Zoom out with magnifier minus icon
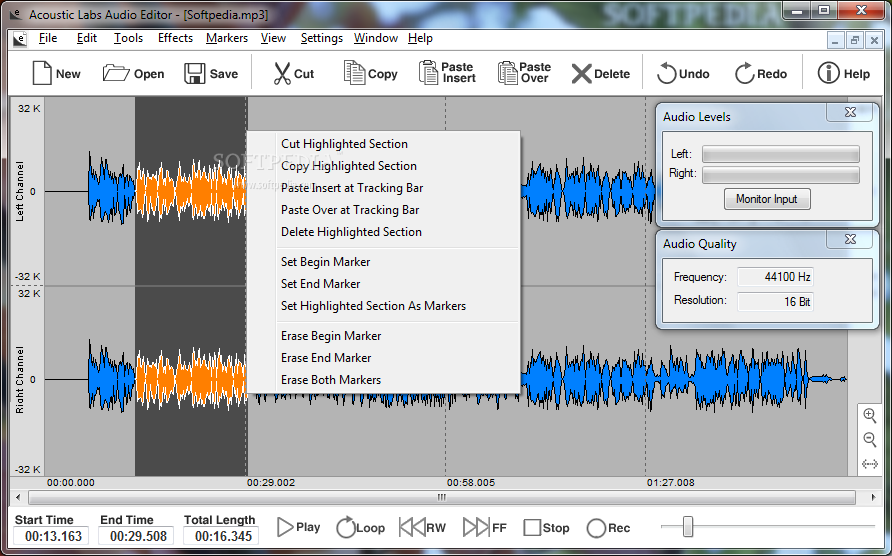Screen dimensions: 892x556 (870, 439)
